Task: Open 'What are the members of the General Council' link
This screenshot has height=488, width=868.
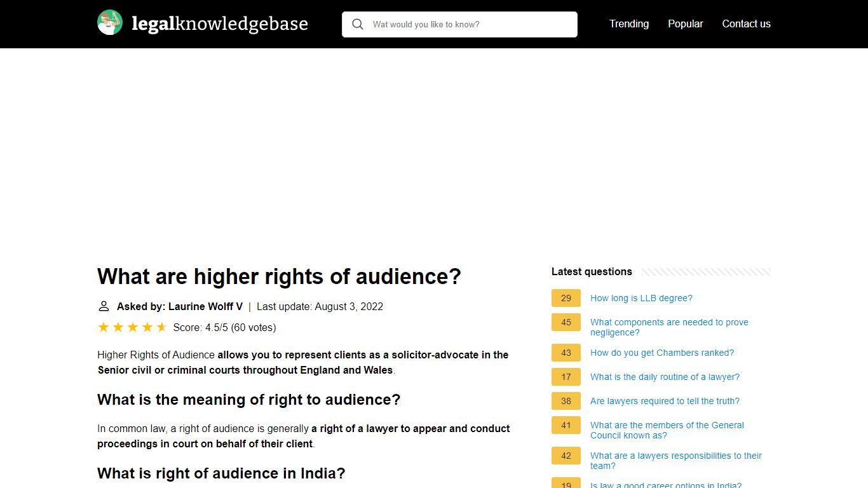Action: (x=667, y=430)
